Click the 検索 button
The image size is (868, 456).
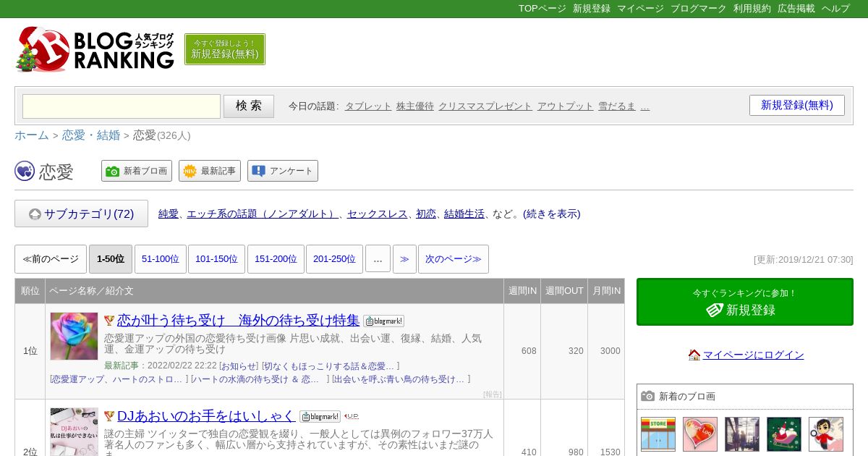(x=249, y=106)
